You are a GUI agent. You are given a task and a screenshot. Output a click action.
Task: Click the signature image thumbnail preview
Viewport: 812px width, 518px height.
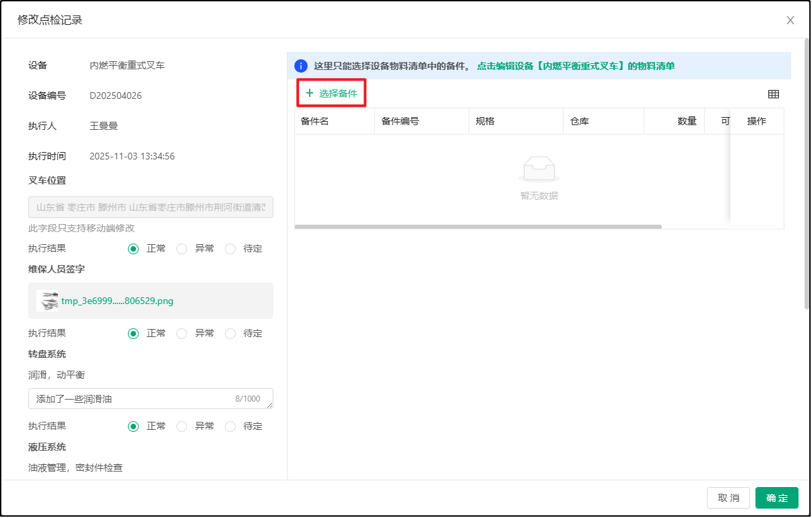point(48,301)
